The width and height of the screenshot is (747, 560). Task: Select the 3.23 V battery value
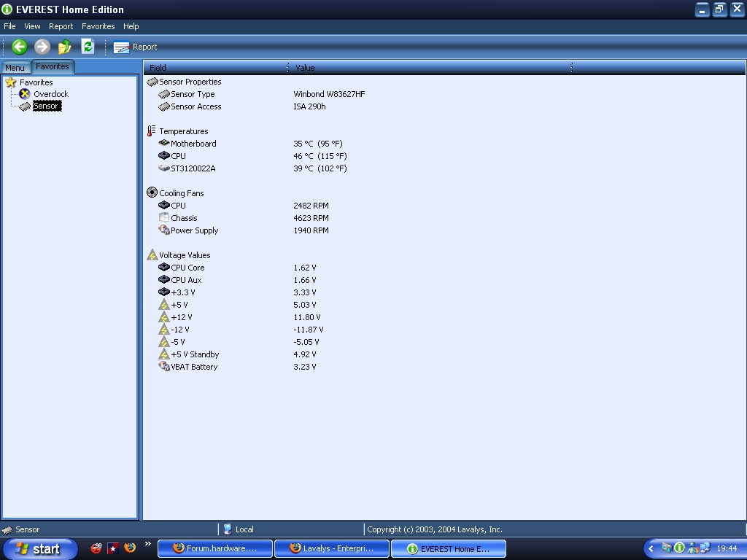click(x=305, y=367)
